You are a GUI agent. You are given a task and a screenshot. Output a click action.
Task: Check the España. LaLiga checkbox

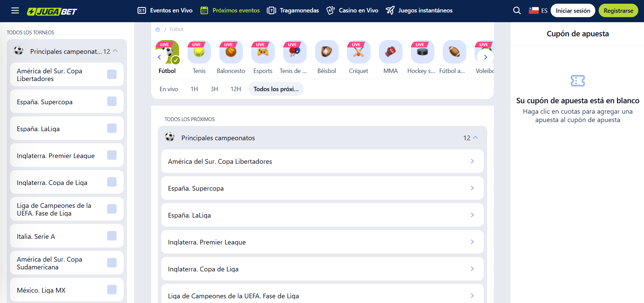(112, 128)
